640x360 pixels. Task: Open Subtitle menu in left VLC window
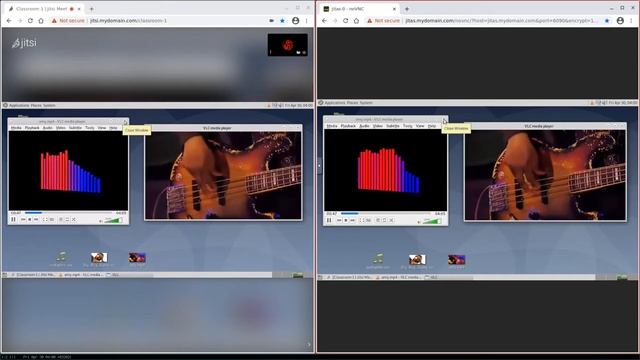click(x=75, y=128)
